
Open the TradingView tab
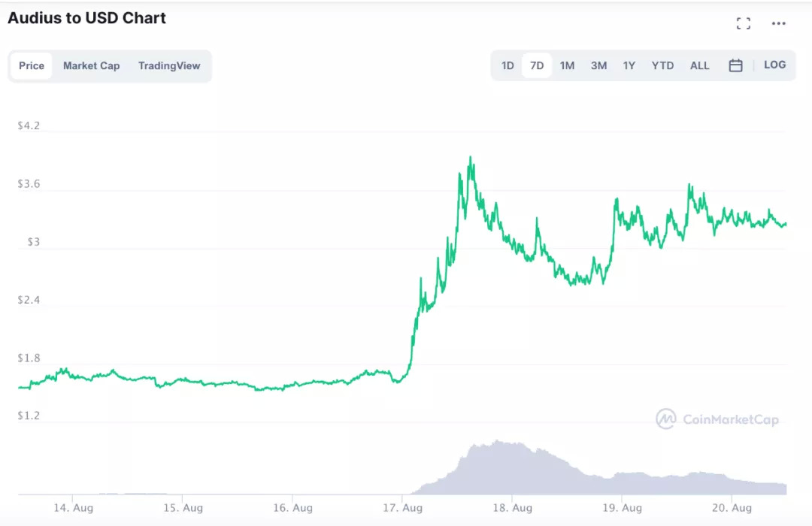[169, 66]
